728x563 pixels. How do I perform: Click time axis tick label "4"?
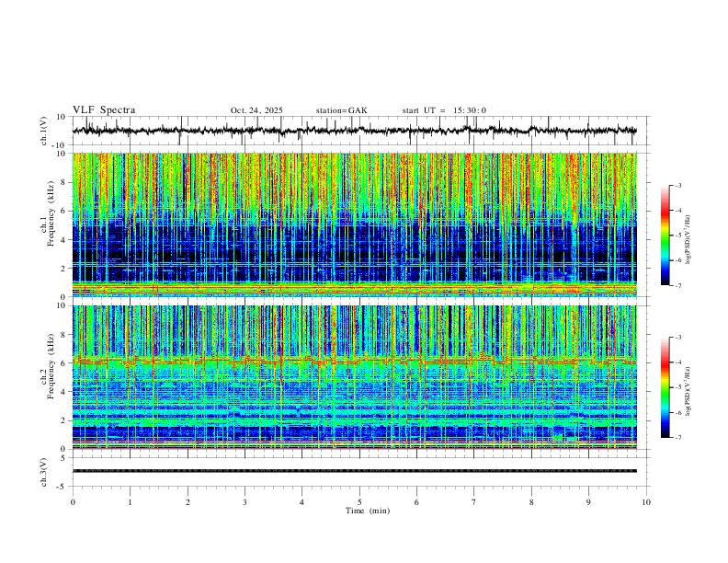(301, 502)
